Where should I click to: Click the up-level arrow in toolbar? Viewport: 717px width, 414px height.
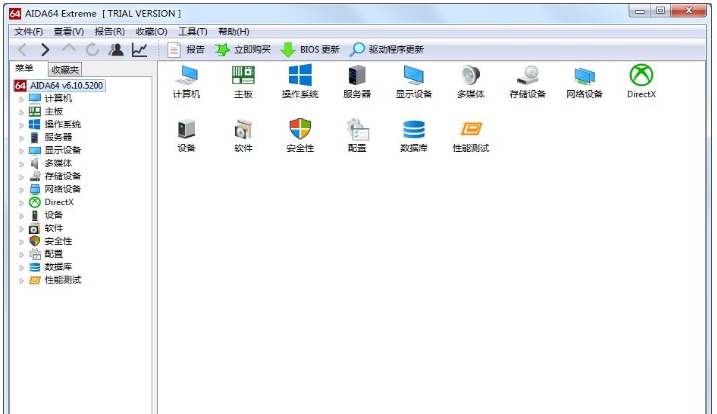coord(69,48)
